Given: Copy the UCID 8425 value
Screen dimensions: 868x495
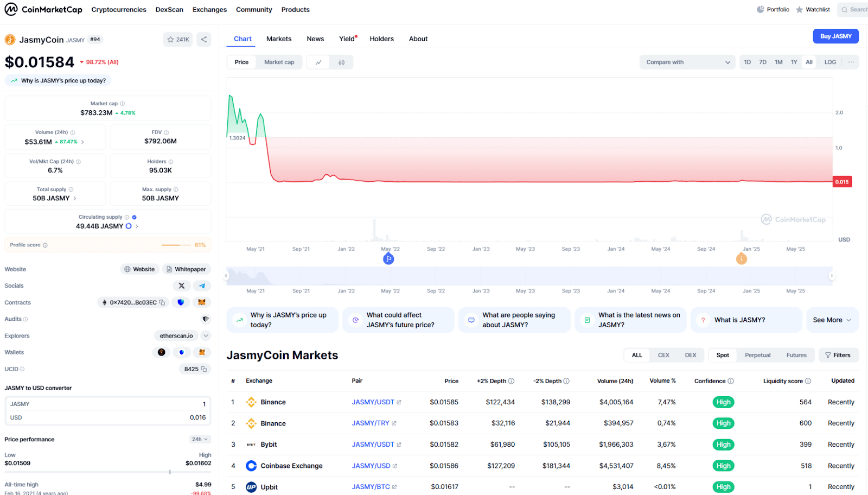Looking at the screenshot, I should (204, 369).
